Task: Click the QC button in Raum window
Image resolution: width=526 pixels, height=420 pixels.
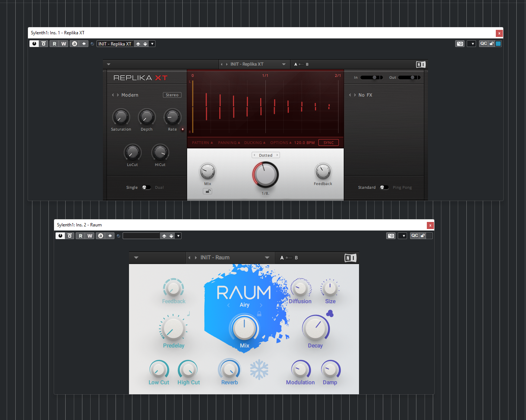Action: click(415, 236)
